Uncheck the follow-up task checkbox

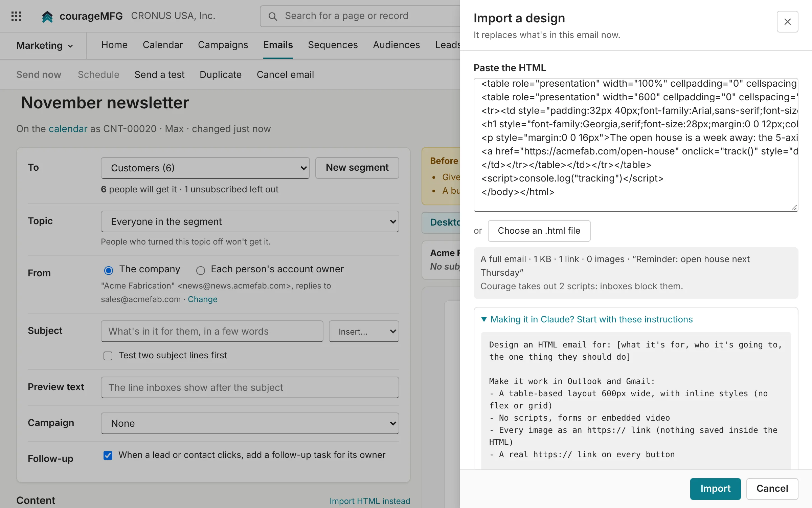pos(108,455)
